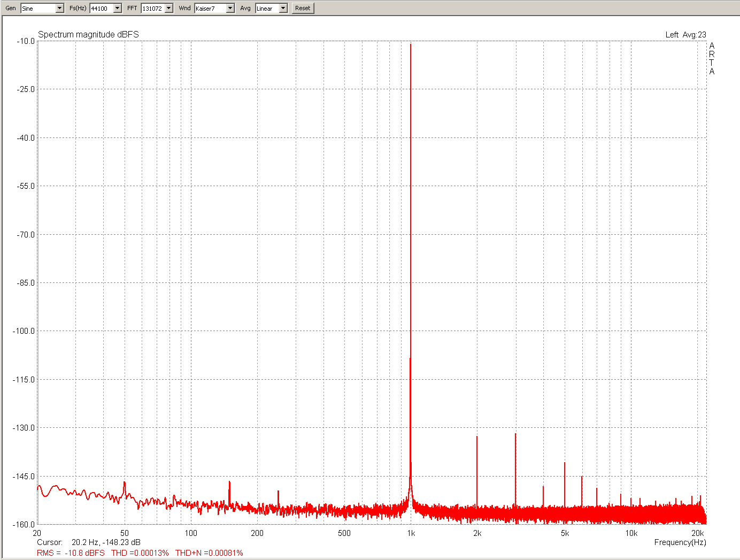Click the '20k' x-axis label
The height and width of the screenshot is (560, 740).
(697, 533)
